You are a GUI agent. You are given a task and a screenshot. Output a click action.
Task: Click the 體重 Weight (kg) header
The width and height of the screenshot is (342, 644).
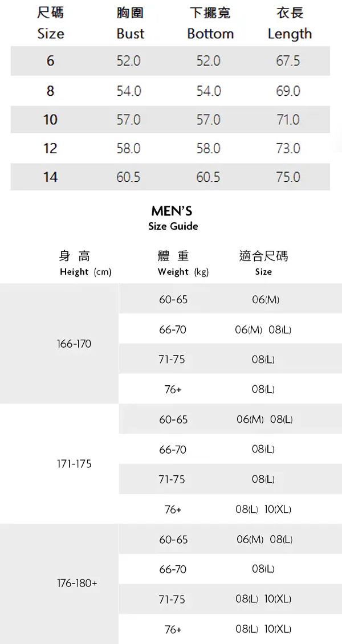click(183, 263)
